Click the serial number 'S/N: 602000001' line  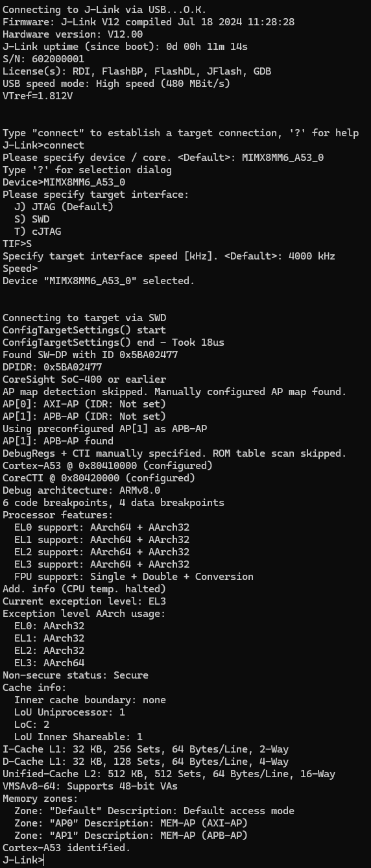click(x=43, y=59)
